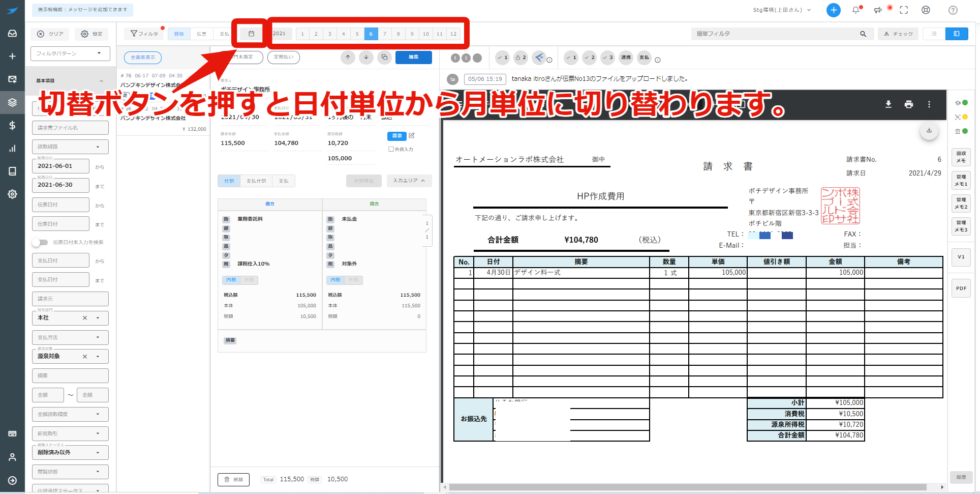
Task: Open the 読取経路 dropdown
Action: point(70,147)
